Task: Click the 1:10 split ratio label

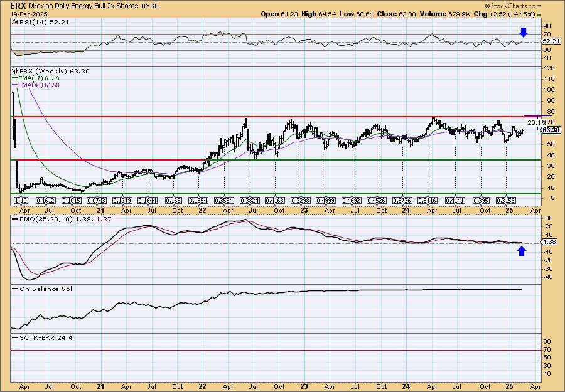Action: coord(21,200)
